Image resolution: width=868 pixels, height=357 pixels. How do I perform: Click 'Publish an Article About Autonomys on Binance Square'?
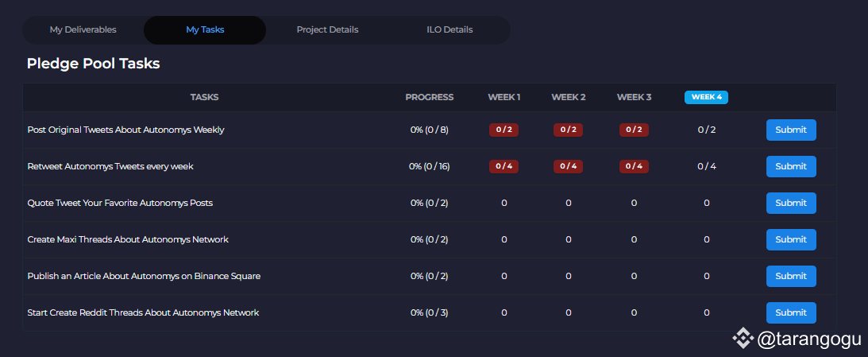144,276
